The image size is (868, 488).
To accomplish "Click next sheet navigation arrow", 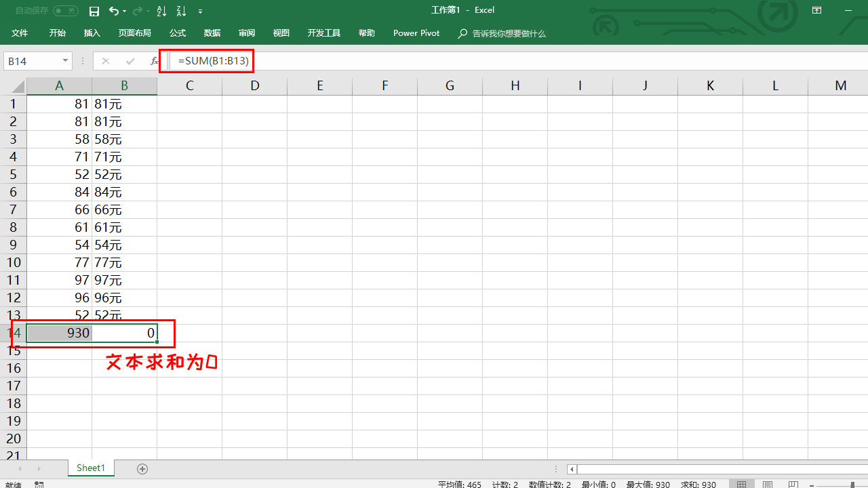I will pyautogui.click(x=39, y=468).
